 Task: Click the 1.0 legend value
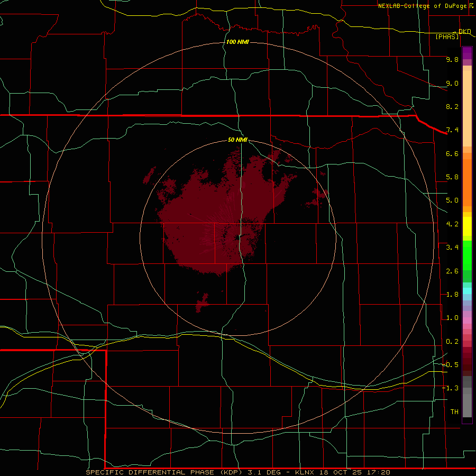coord(452,318)
